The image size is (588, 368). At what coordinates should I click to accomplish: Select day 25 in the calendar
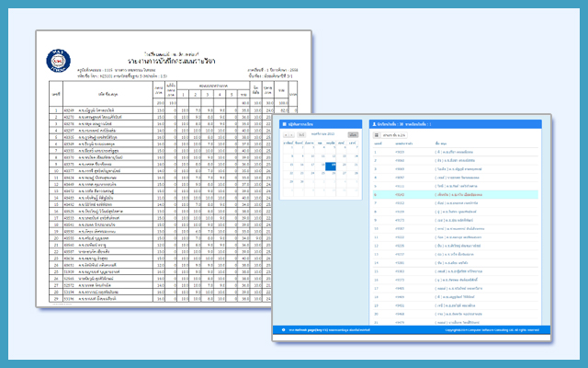(x=321, y=175)
